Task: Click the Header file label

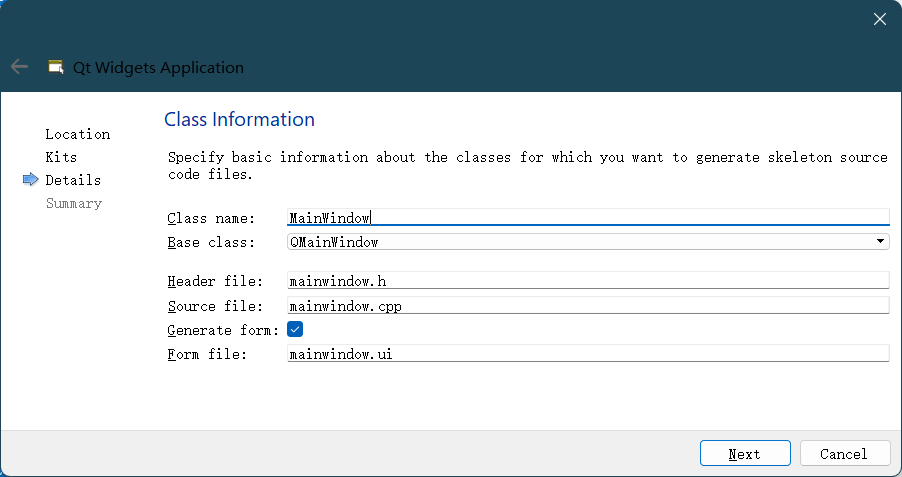Action: coord(215,281)
